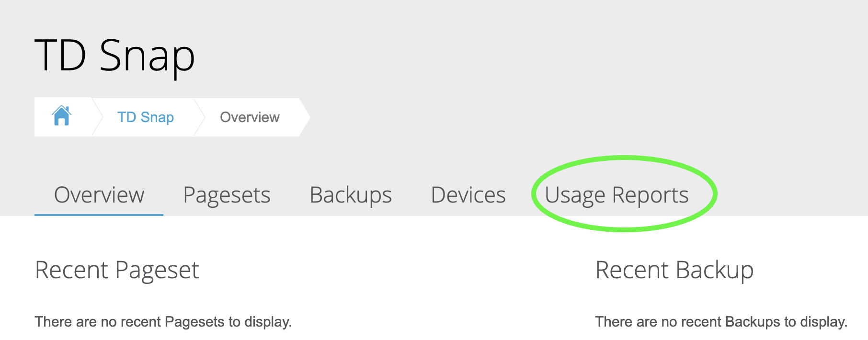Click the arrow separator before Overview breadcrumb
The image size is (868, 340).
point(198,116)
